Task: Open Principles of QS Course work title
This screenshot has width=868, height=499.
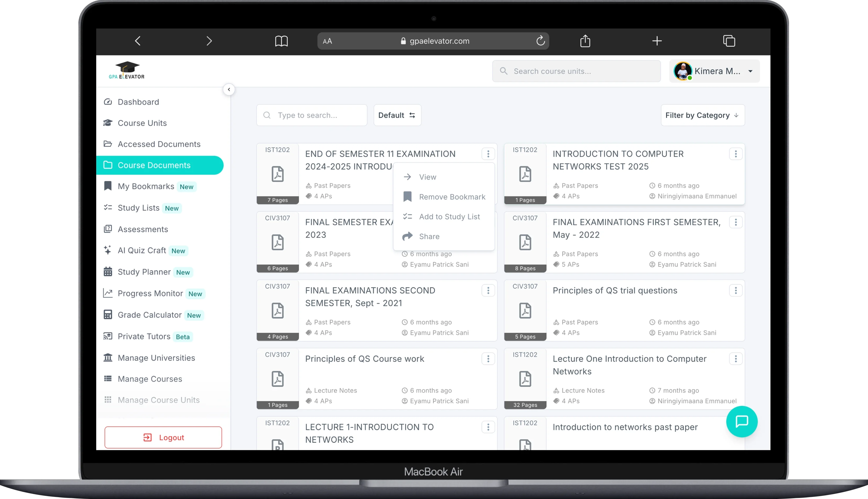Action: coord(364,359)
